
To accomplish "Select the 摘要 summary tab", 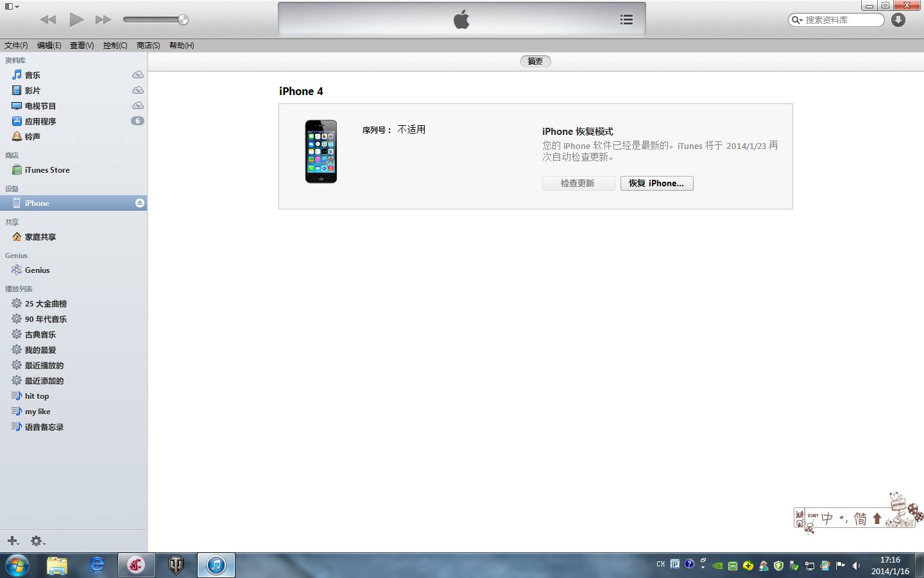I will coord(535,61).
